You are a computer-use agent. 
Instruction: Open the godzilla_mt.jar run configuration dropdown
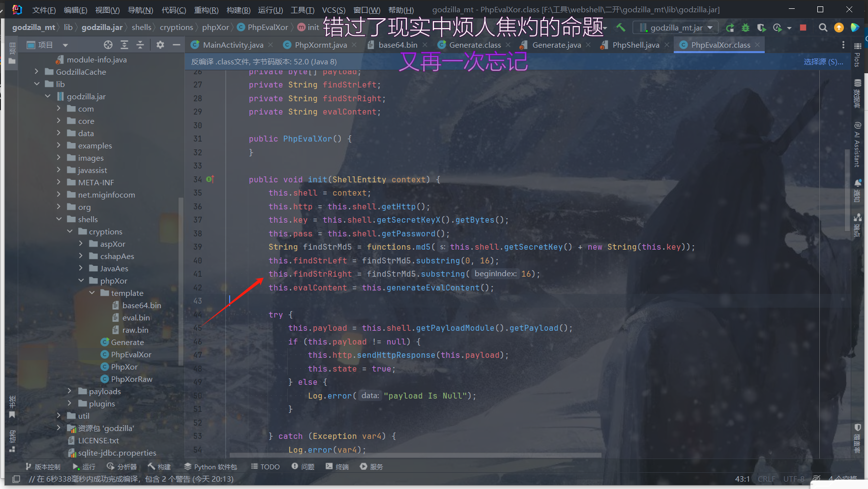click(x=676, y=28)
